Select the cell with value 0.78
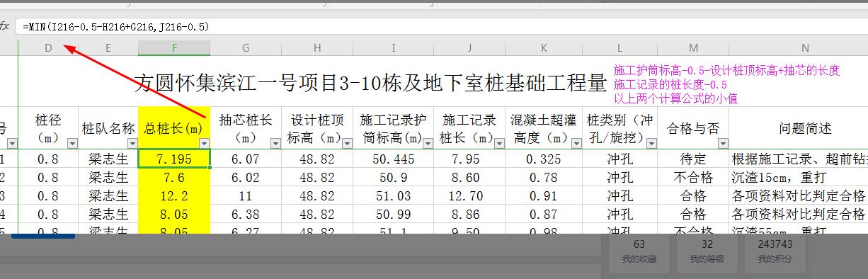 [543, 177]
